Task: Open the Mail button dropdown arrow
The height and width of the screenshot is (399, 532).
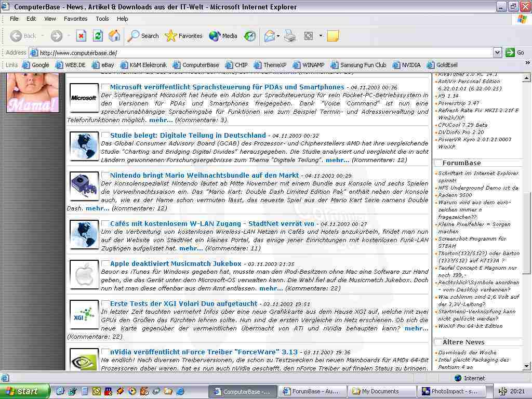Action: [278, 36]
